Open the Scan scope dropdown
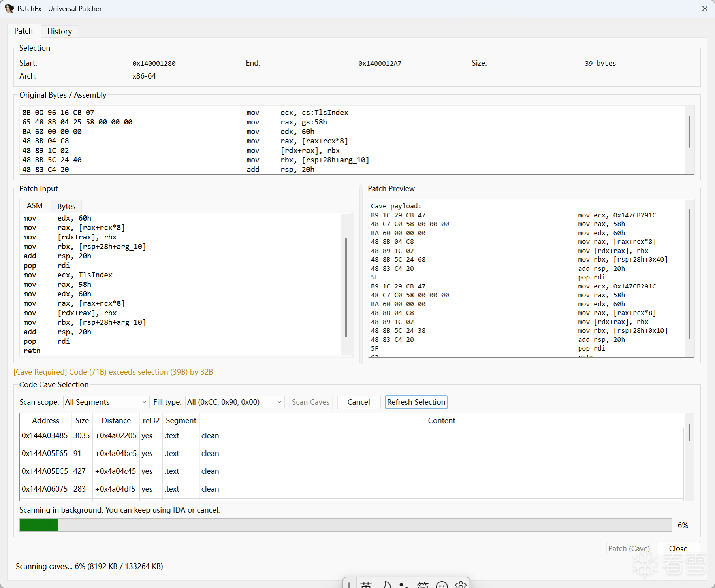 click(x=106, y=402)
